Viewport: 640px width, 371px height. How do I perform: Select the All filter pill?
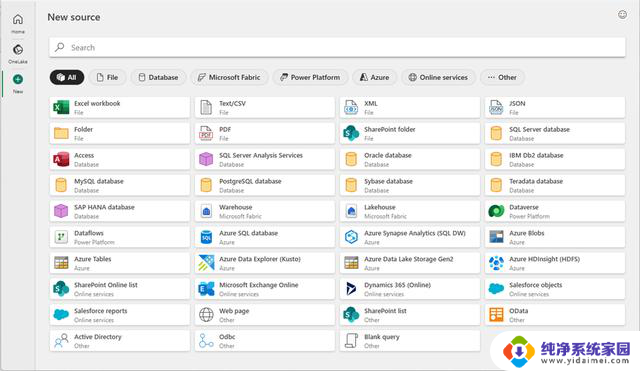click(x=67, y=77)
